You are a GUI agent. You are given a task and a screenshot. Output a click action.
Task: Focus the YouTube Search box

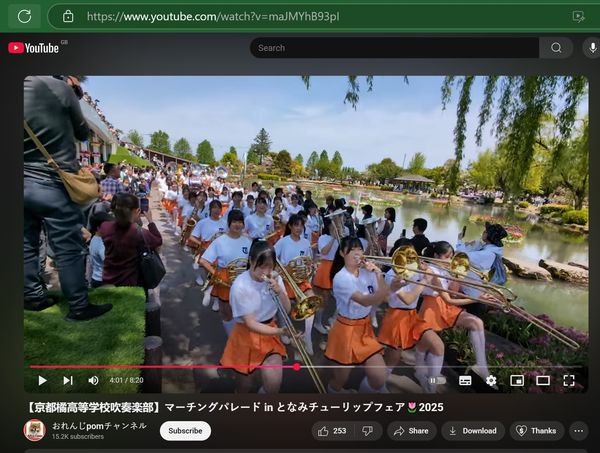[x=395, y=48]
